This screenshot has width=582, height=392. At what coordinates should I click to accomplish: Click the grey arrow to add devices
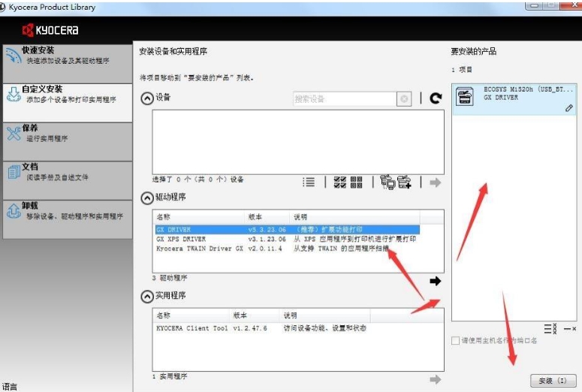click(436, 182)
